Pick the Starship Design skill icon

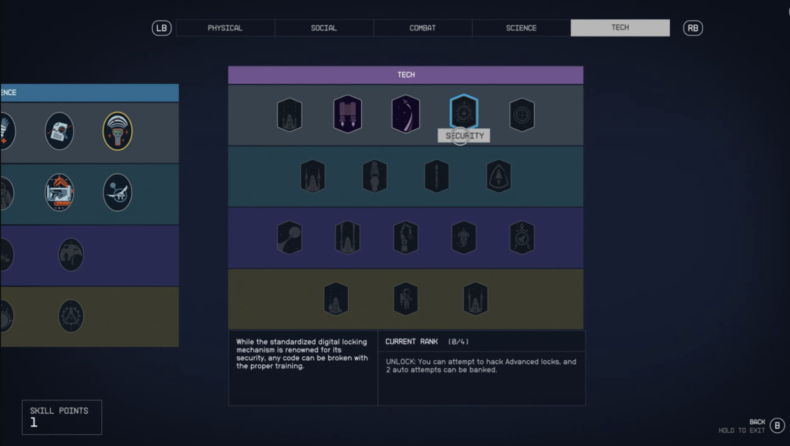[464, 237]
